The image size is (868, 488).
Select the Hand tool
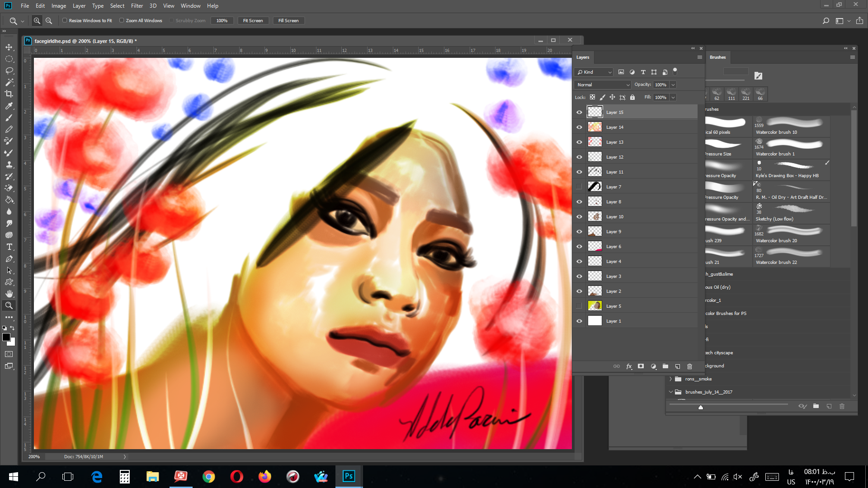(9, 294)
